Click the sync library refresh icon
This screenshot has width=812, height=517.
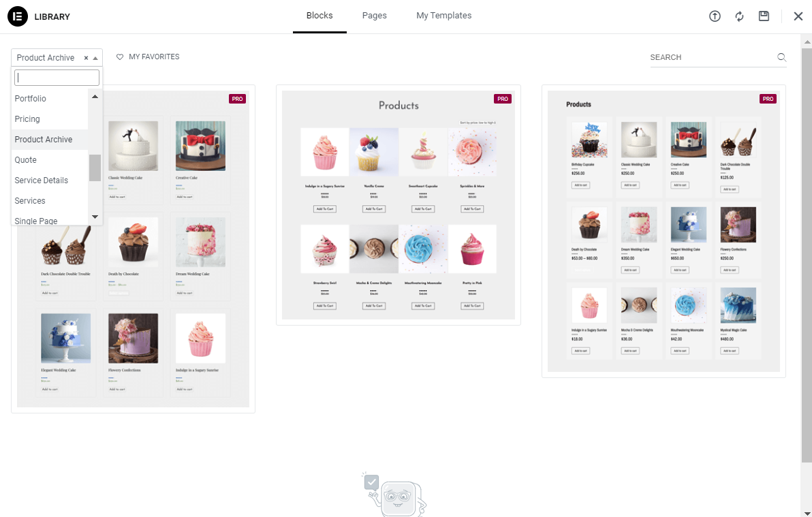740,16
